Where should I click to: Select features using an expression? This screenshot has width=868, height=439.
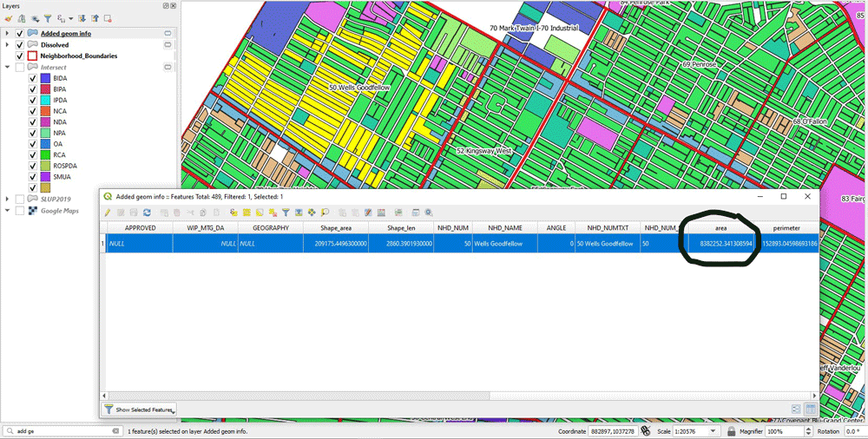coord(233,212)
